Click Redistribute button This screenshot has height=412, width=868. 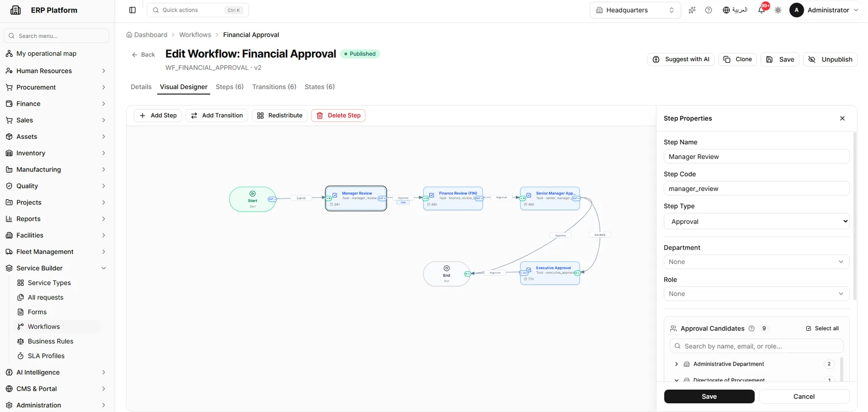click(x=279, y=116)
